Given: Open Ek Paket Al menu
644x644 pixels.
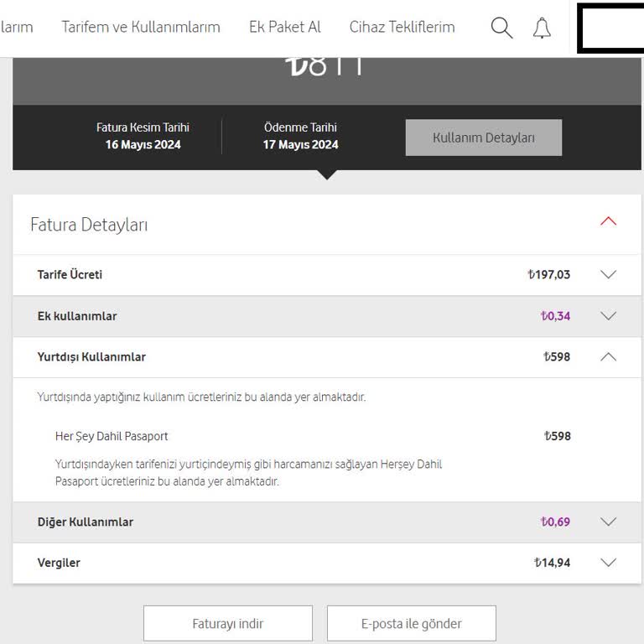Looking at the screenshot, I should click(x=284, y=27).
